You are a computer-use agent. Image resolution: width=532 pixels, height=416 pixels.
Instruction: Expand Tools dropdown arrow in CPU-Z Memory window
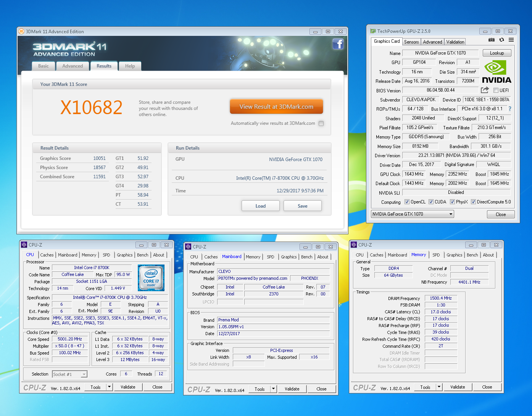pyautogui.click(x=439, y=387)
